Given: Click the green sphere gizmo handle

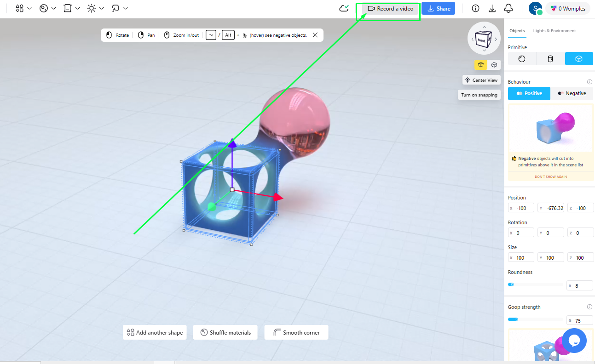Looking at the screenshot, I should click(212, 206).
